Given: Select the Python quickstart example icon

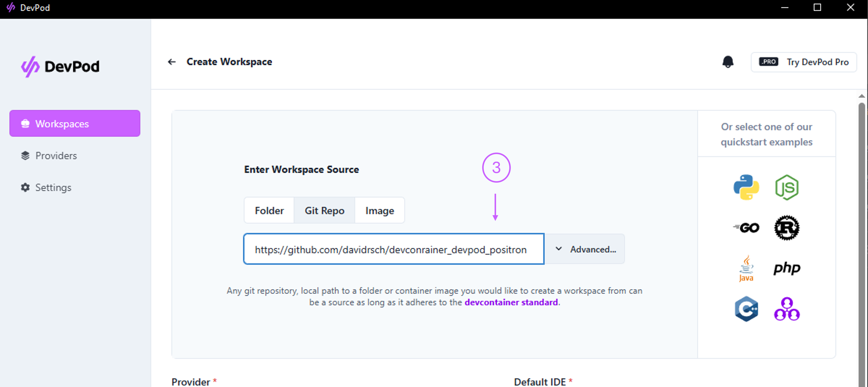Looking at the screenshot, I should pyautogui.click(x=746, y=188).
